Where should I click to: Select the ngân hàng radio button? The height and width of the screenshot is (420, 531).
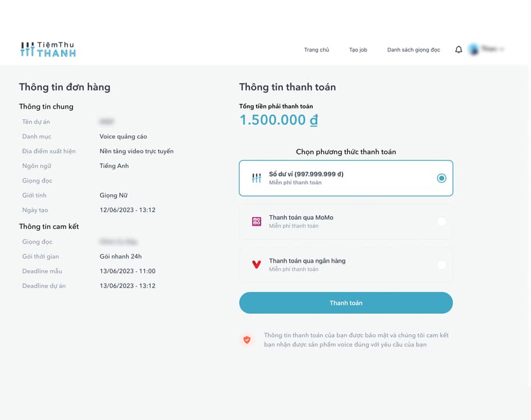(x=441, y=265)
